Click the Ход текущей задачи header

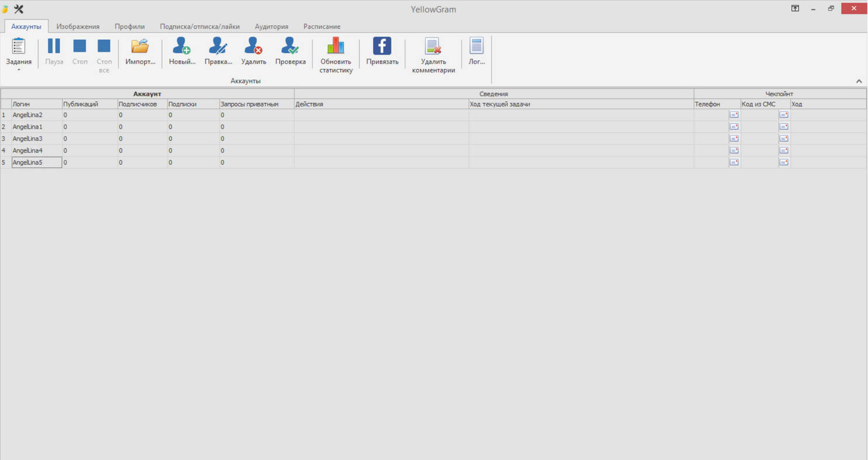click(581, 104)
